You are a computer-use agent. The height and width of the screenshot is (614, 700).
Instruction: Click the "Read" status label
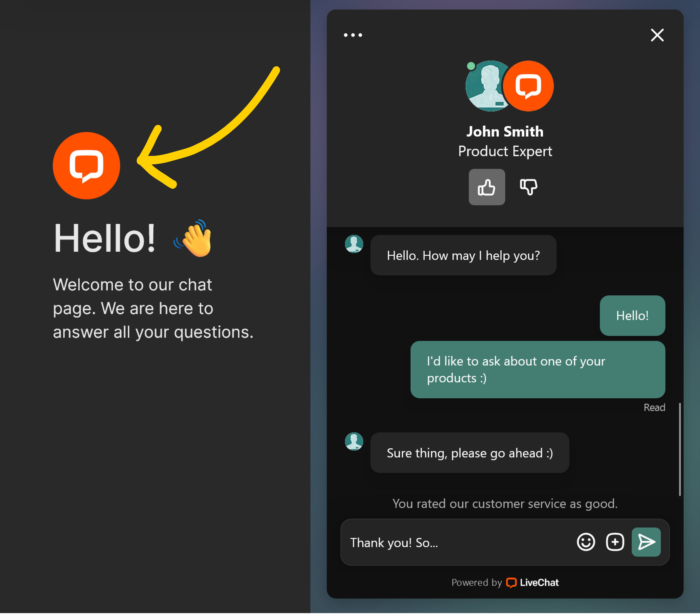click(654, 408)
